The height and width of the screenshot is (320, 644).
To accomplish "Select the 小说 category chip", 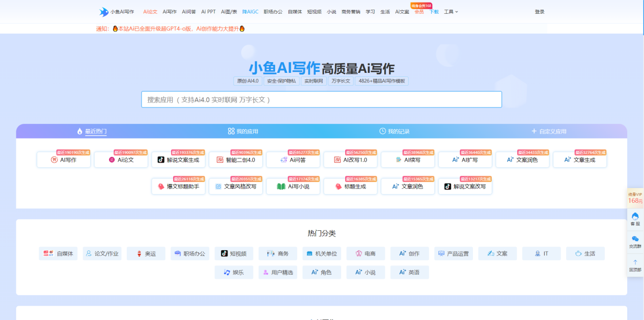I will [366, 272].
